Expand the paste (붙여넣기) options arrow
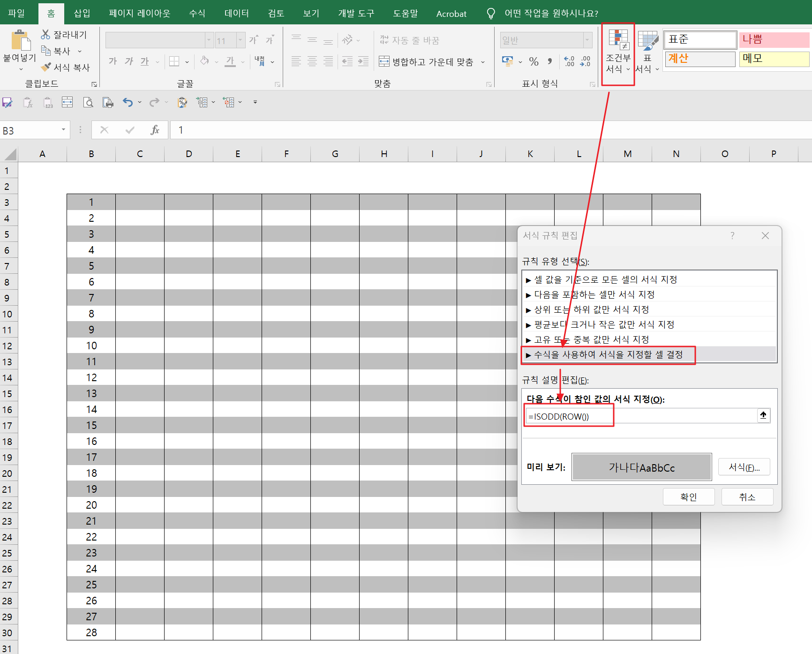812x654 pixels. click(21, 69)
